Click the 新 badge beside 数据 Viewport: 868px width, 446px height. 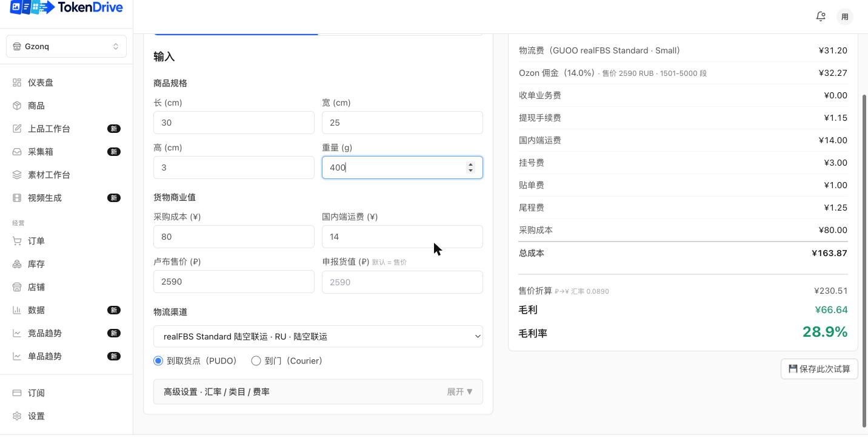click(114, 310)
